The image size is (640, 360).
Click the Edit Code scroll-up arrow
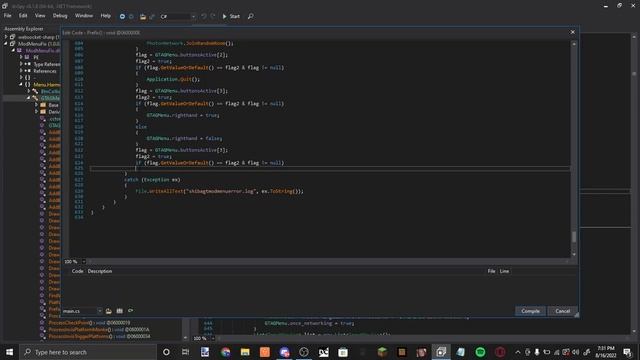coord(574,44)
